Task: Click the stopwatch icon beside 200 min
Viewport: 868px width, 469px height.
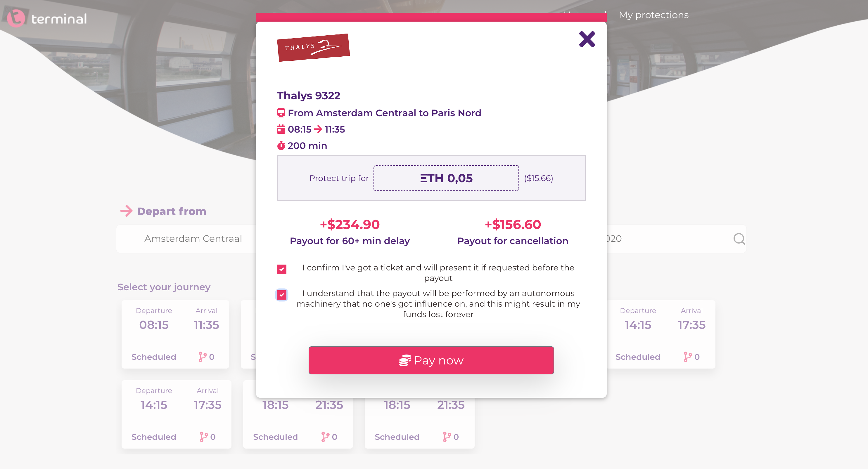Action: click(281, 145)
